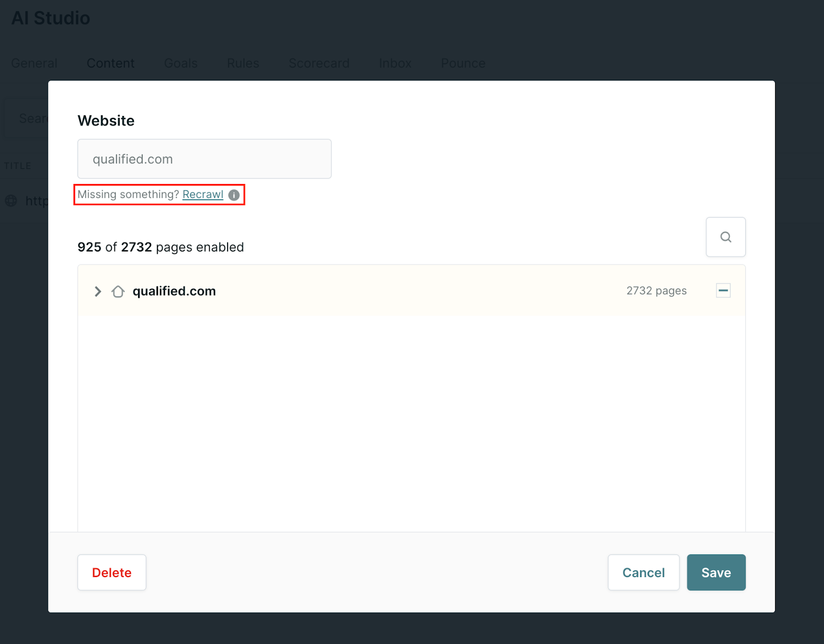Click the home icon beside qualified.com
This screenshot has height=644, width=824.
click(x=118, y=292)
